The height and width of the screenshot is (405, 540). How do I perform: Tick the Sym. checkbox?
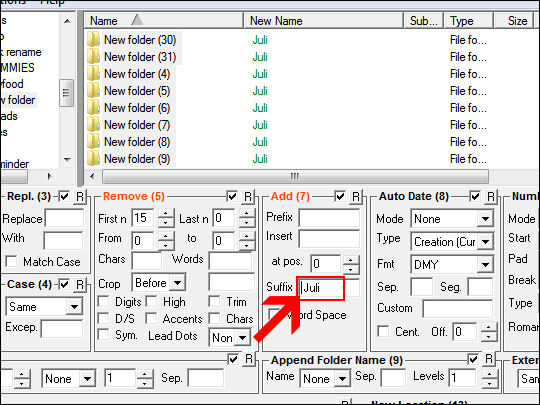point(104,335)
